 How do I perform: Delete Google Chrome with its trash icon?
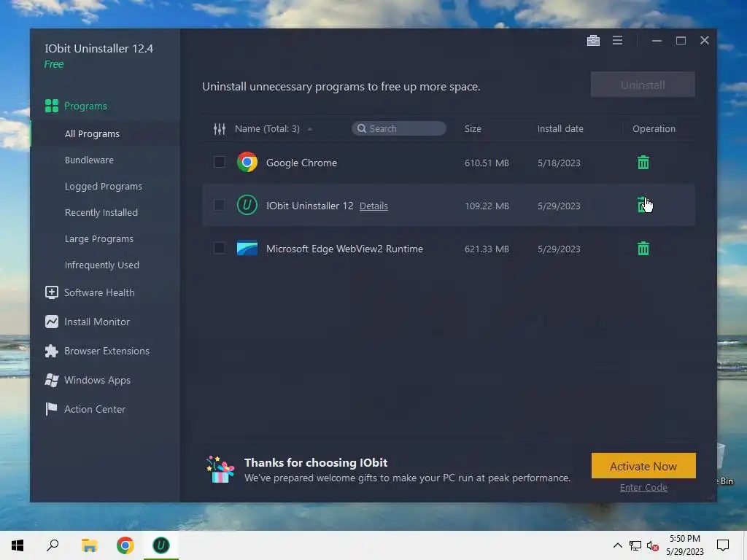tap(643, 163)
